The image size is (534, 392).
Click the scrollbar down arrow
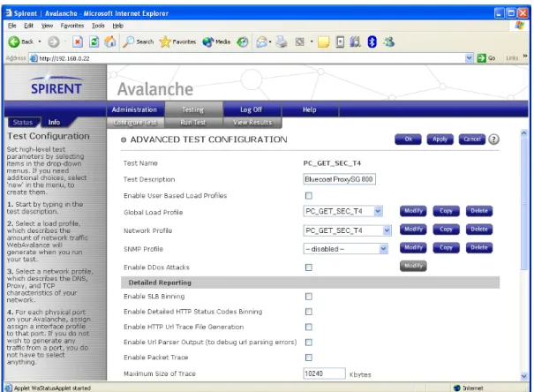coord(523,376)
